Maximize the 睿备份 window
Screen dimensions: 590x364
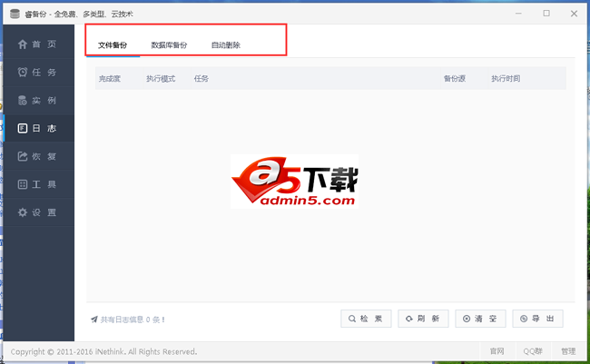point(546,14)
